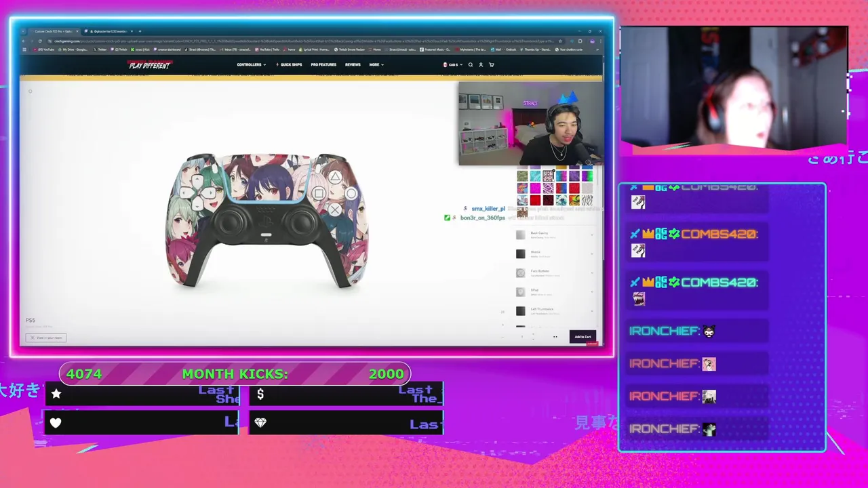Click the Middle option black thumbnail
The image size is (868, 488).
coord(520,253)
